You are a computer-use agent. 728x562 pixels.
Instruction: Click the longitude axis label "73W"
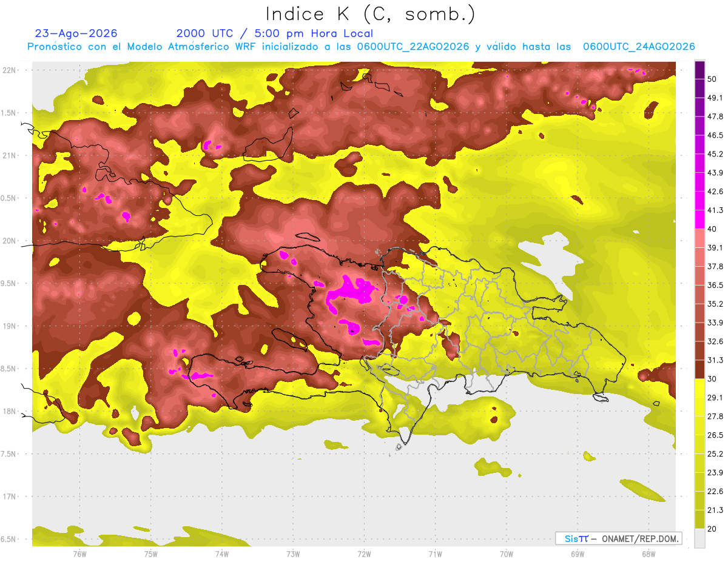293,554
